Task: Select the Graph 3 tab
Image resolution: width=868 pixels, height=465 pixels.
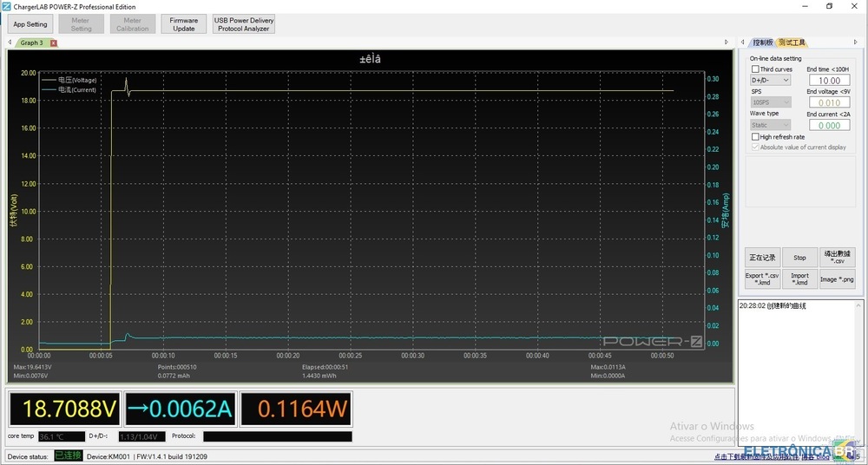Action: point(31,43)
